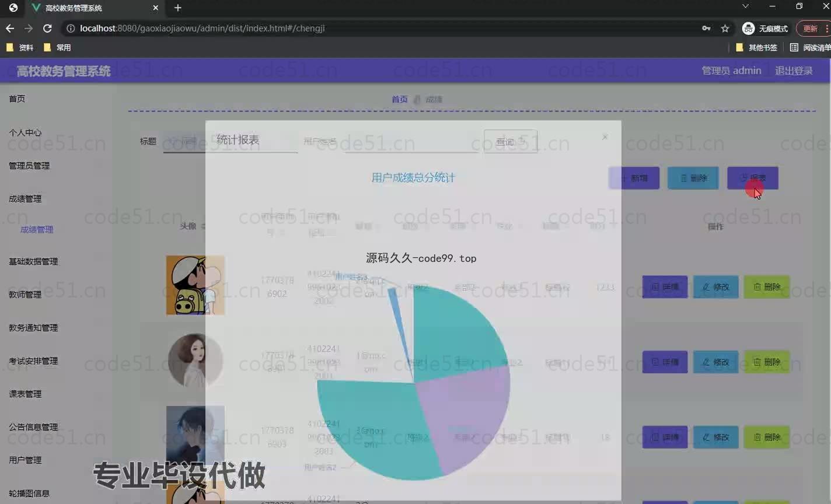Click the browser forward arrow
Screen dimensions: 831x504
[x=29, y=28]
